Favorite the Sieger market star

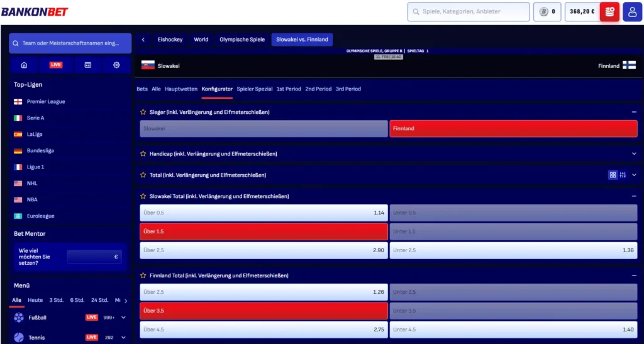143,112
